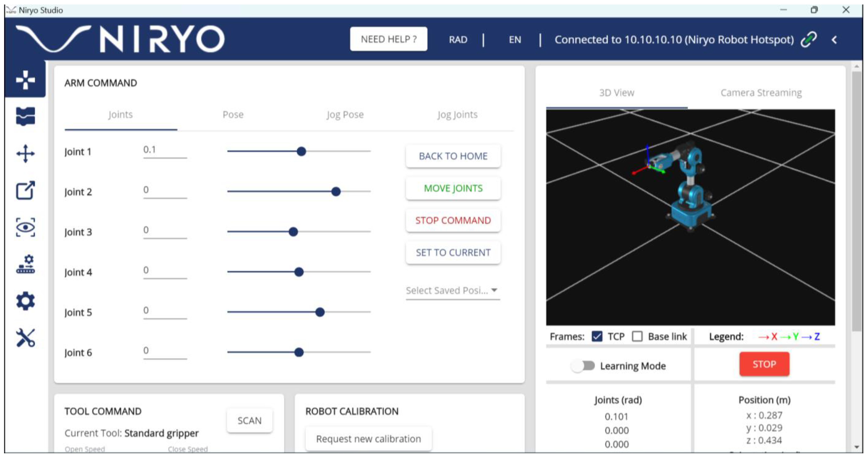Open the conveyor belt settings icon
The height and width of the screenshot is (458, 868).
point(25,264)
